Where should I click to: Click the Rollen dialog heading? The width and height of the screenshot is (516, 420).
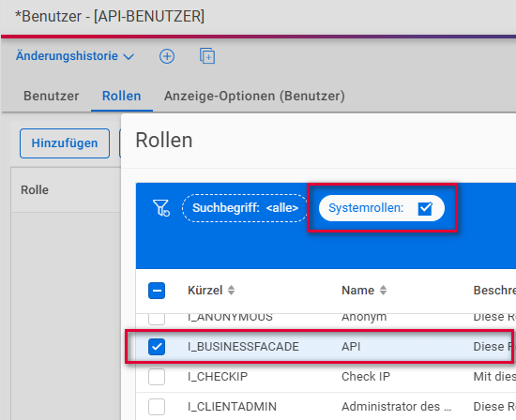164,140
